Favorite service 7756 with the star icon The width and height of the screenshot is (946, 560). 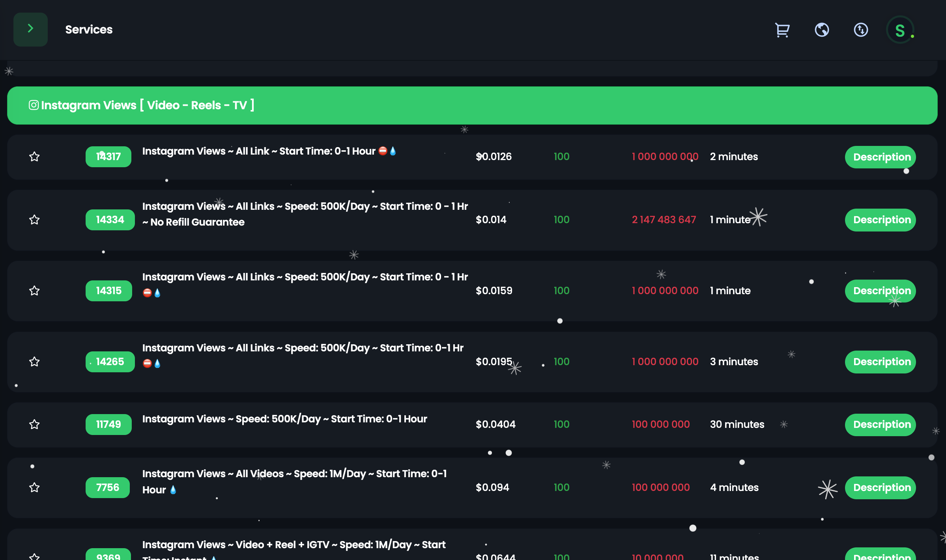[x=35, y=487]
